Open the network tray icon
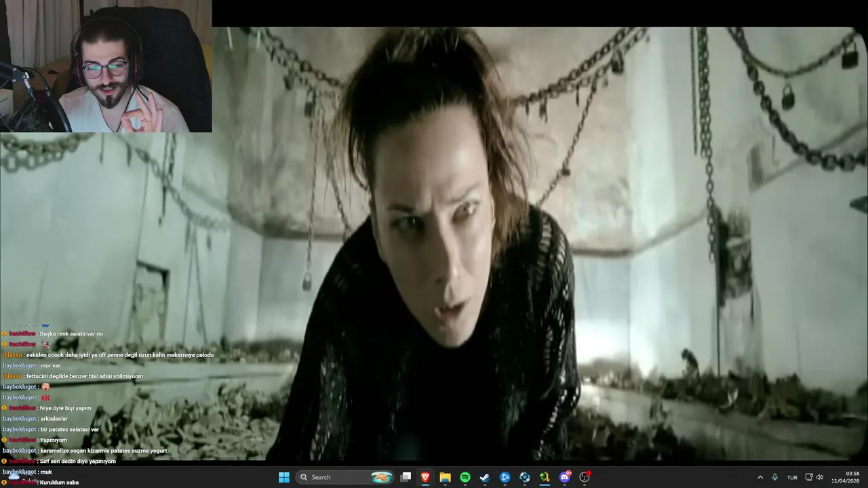This screenshot has height=488, width=868. pyautogui.click(x=809, y=477)
